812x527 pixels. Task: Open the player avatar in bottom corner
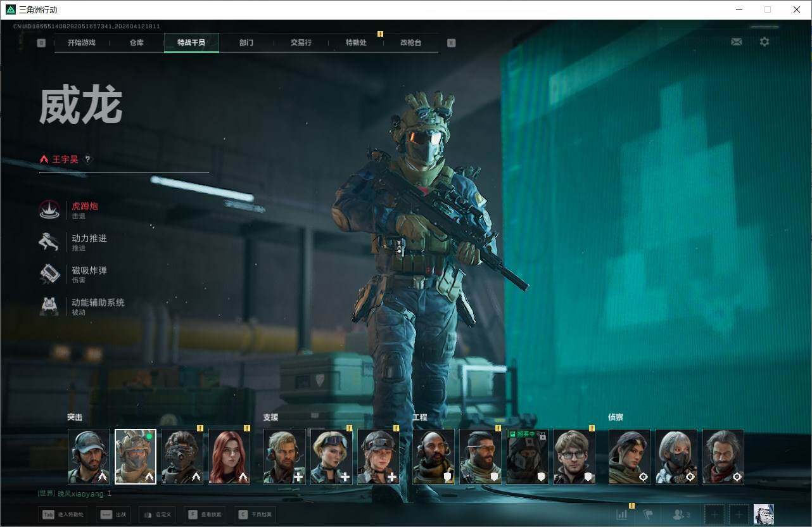(763, 514)
